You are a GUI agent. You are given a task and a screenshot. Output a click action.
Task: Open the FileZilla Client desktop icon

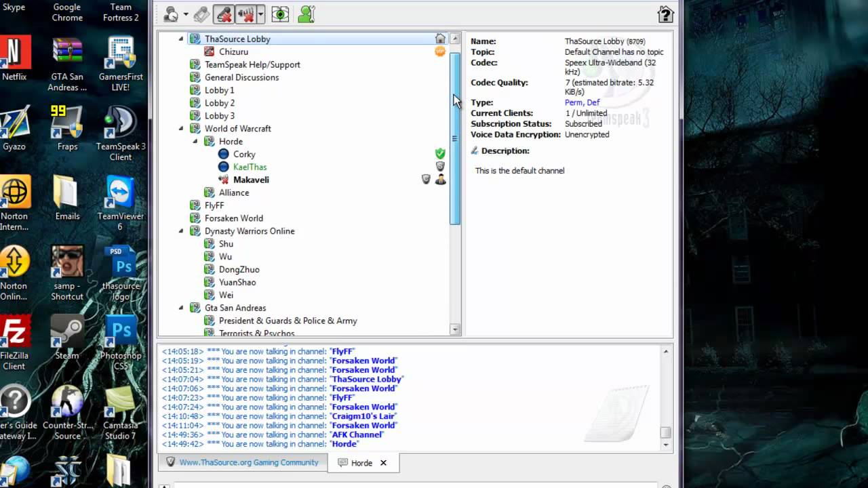click(x=14, y=343)
